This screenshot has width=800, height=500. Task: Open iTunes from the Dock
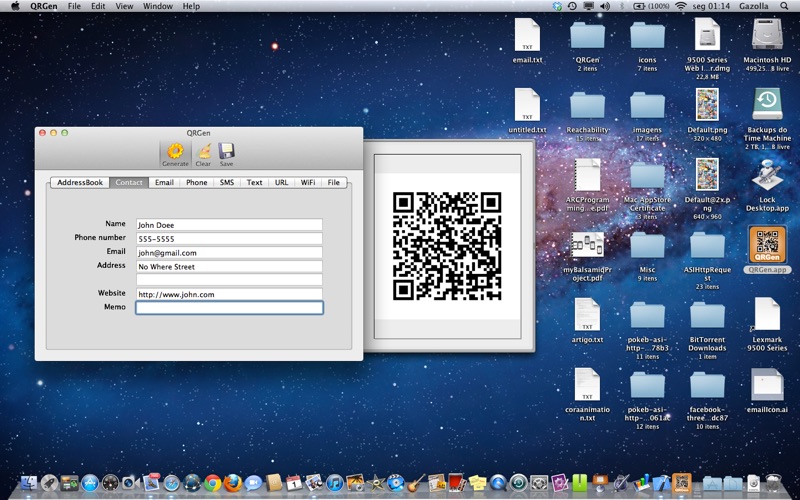[335, 483]
